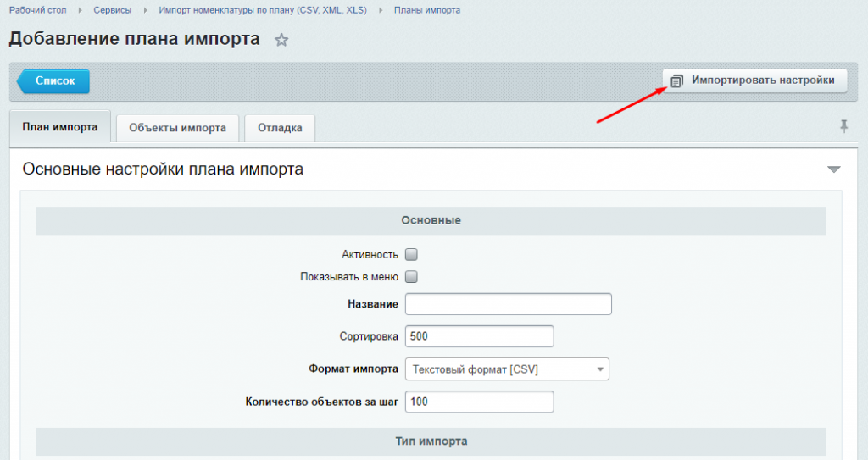Click the Название field label
This screenshot has width=868, height=460.
(x=373, y=304)
